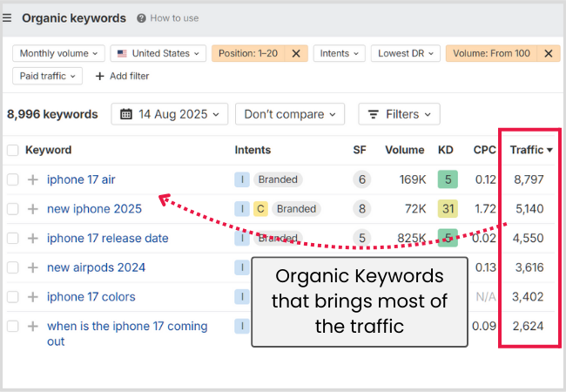The width and height of the screenshot is (566, 392).
Task: Check the box for iphone 17 colors
Action: (x=13, y=297)
